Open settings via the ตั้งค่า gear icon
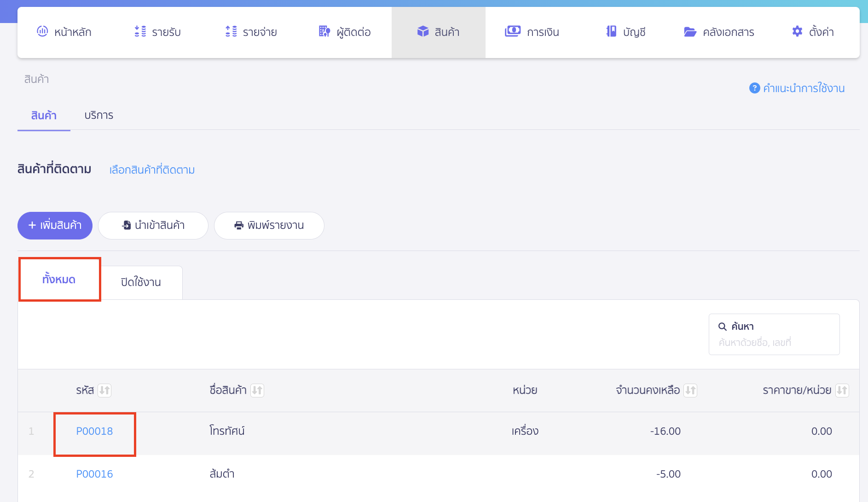 click(797, 31)
